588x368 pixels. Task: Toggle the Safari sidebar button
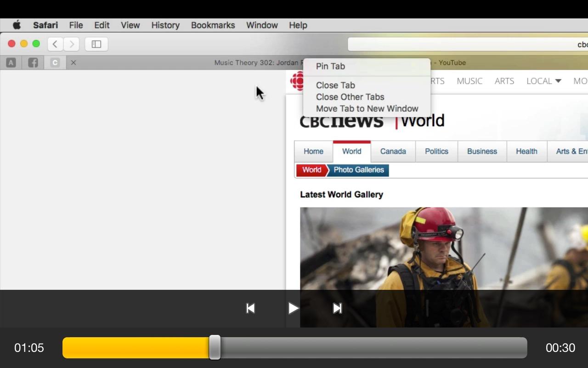click(96, 44)
